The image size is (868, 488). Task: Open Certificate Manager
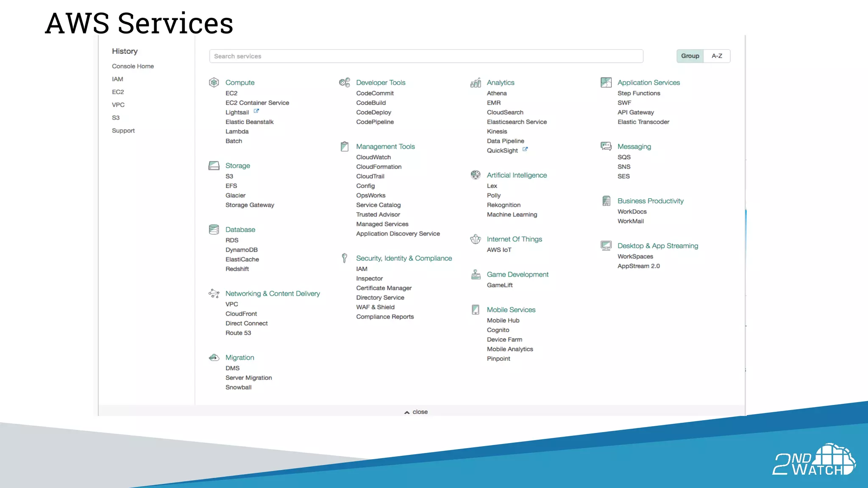click(384, 288)
